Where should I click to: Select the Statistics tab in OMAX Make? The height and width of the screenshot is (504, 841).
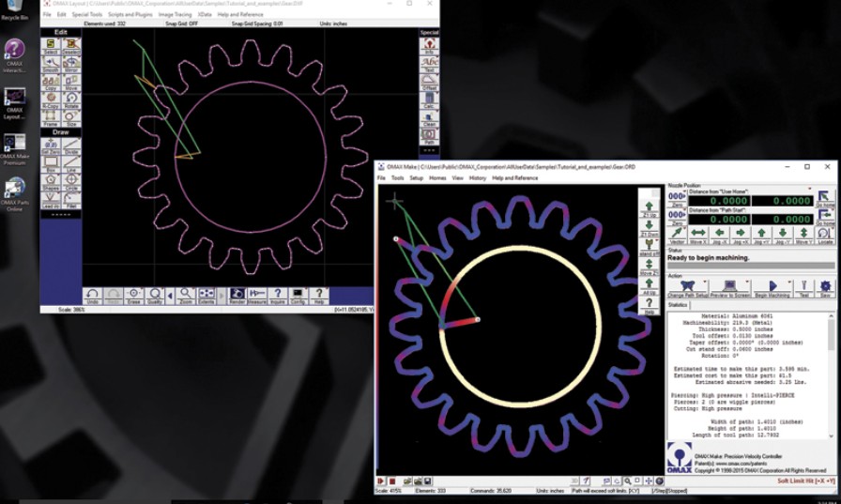click(x=678, y=304)
